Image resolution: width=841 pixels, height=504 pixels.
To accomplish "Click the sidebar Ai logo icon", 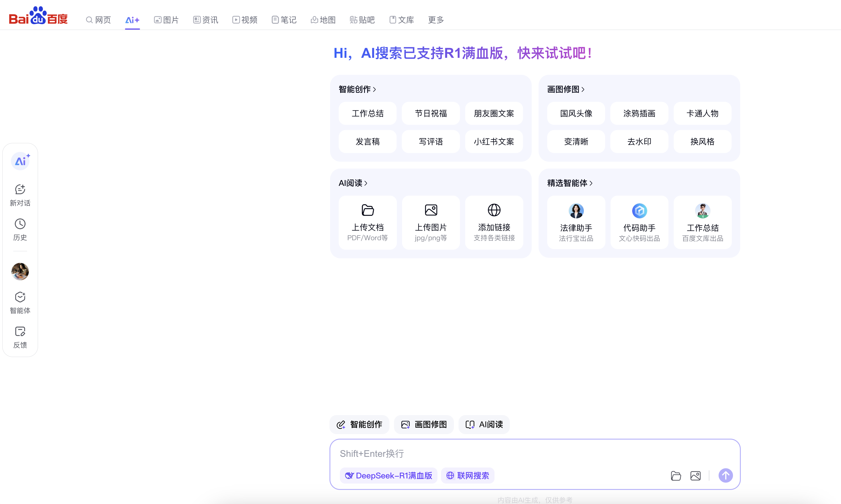I will pos(20,161).
